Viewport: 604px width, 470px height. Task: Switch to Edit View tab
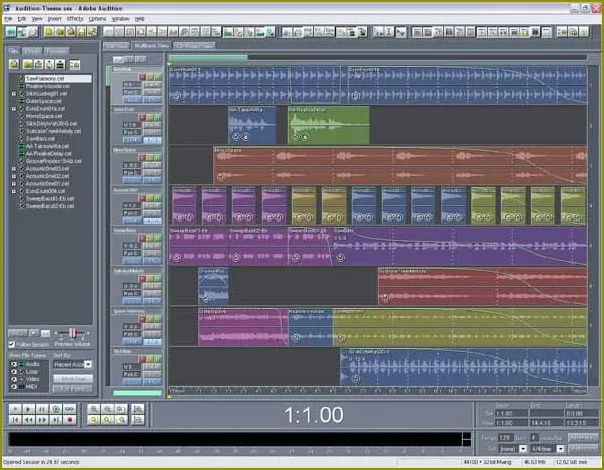(116, 45)
